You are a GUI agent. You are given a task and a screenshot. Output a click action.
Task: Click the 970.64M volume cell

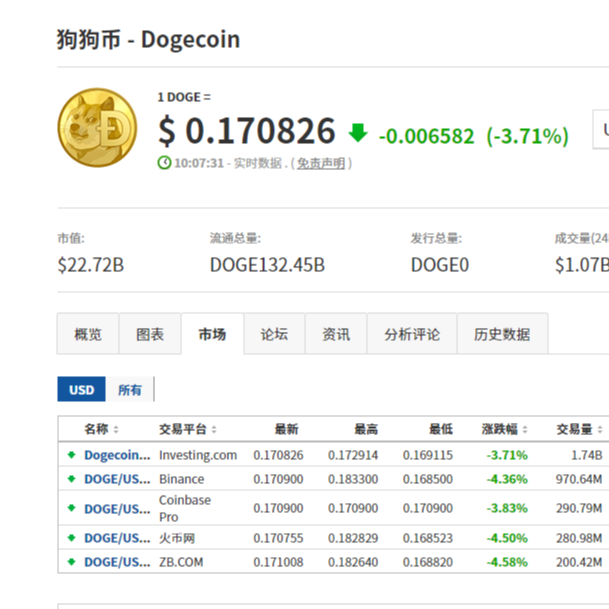579,479
